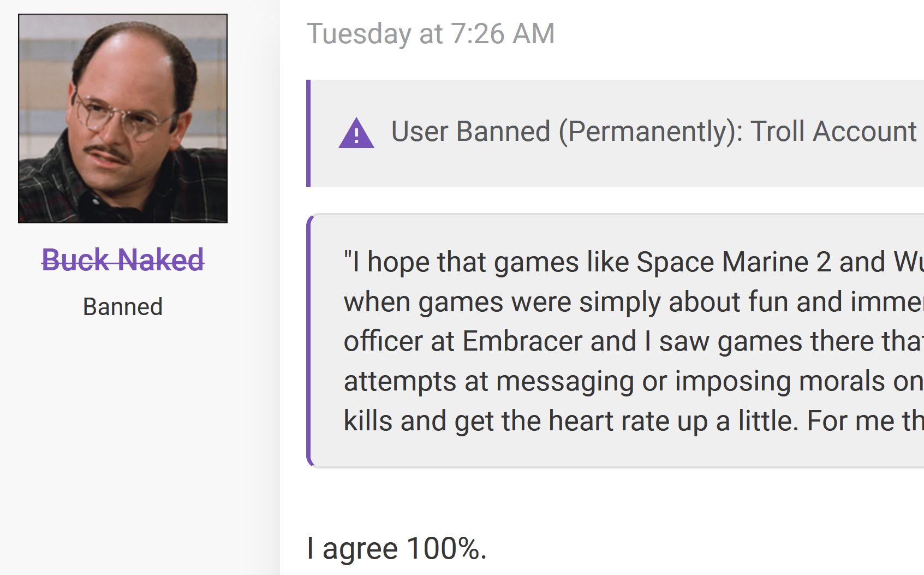The width and height of the screenshot is (924, 575).
Task: Click the warning triangle icon in ban notice
Action: (356, 133)
